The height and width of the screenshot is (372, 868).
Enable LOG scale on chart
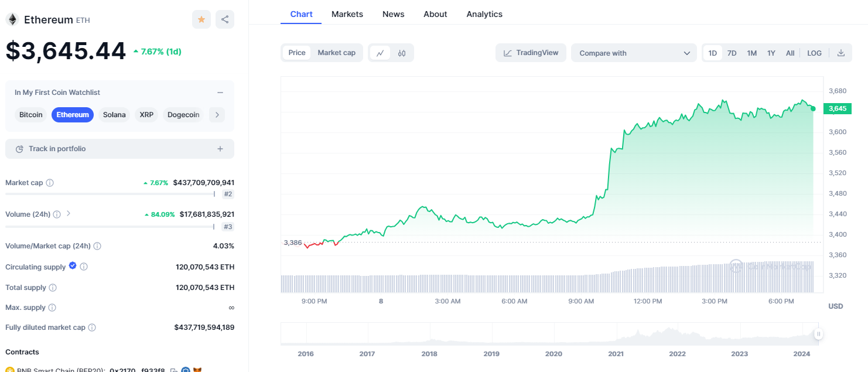coord(815,53)
